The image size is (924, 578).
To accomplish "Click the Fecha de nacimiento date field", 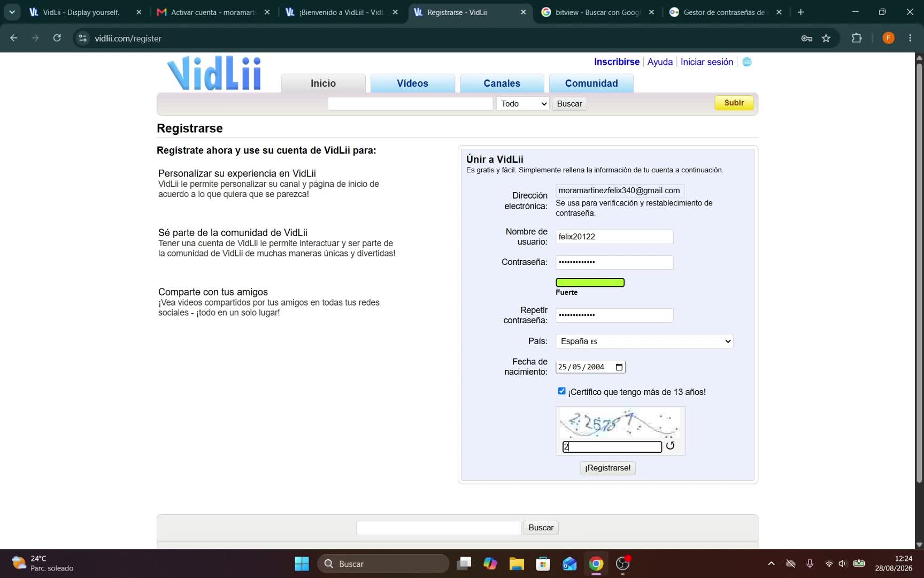I will (x=590, y=367).
